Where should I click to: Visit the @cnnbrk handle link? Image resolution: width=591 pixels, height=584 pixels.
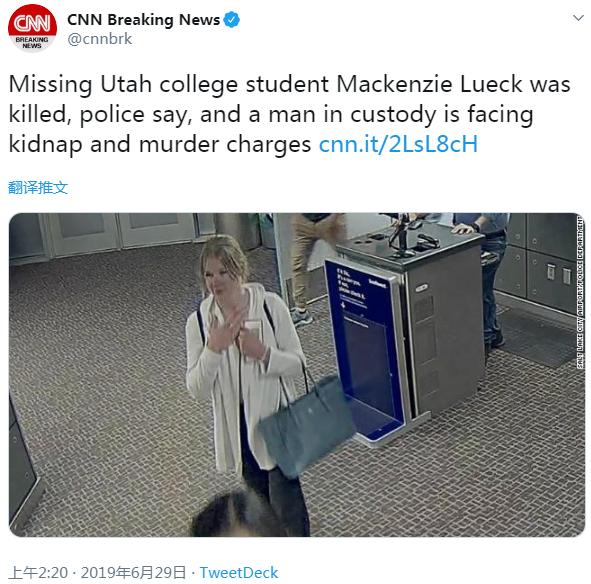tap(100, 39)
